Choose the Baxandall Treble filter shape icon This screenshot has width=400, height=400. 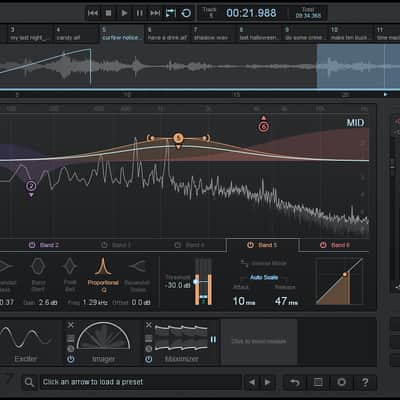(x=137, y=266)
